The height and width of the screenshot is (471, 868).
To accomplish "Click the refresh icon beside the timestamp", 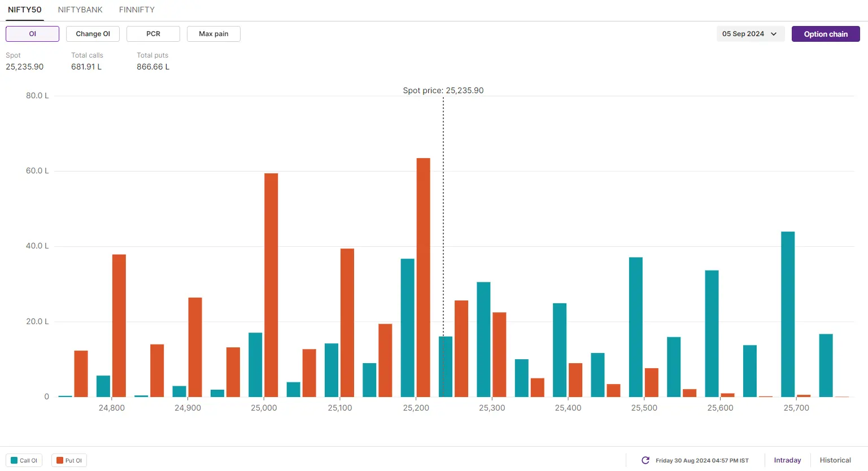I will pos(645,460).
